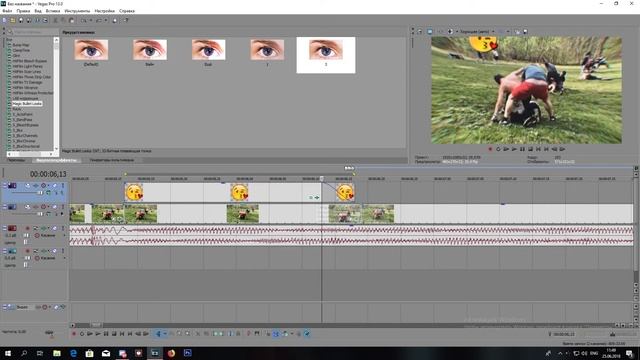The image size is (640, 360).
Task: Select HitFilm Light Flares effect
Action: [x=27, y=66]
